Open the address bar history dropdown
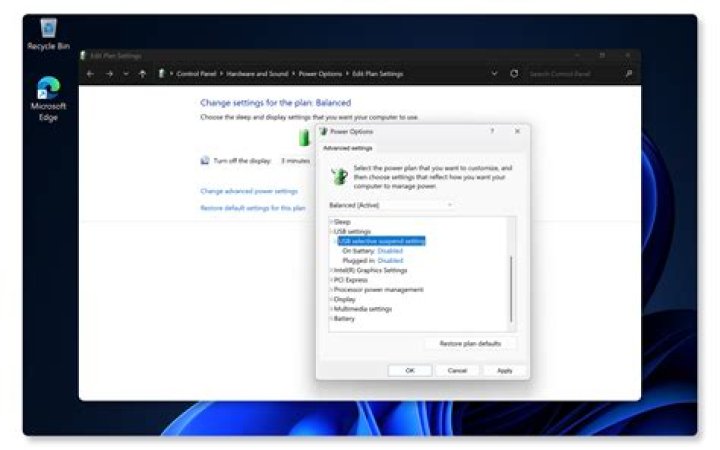 (x=494, y=73)
